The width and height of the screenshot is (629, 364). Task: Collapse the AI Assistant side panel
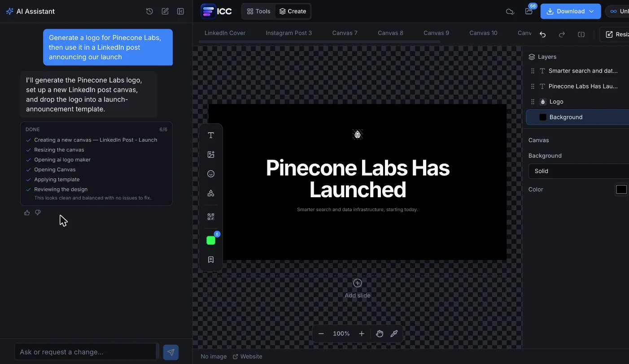[180, 11]
